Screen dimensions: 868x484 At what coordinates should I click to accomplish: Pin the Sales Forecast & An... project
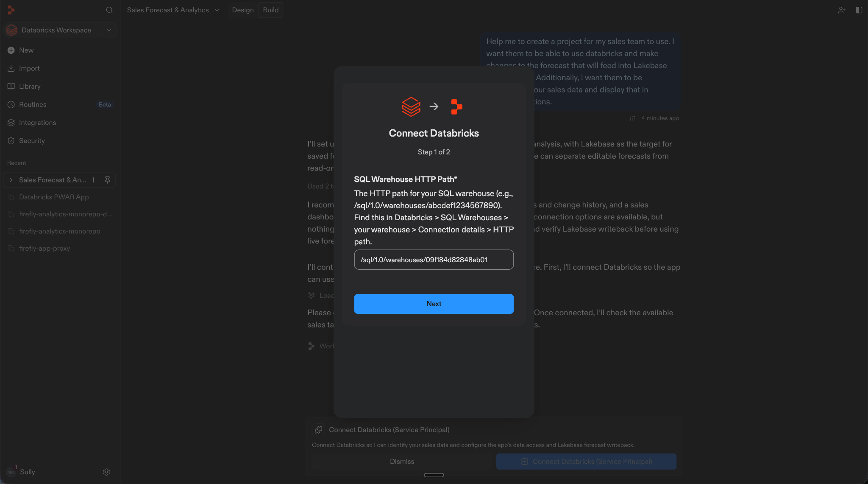107,180
